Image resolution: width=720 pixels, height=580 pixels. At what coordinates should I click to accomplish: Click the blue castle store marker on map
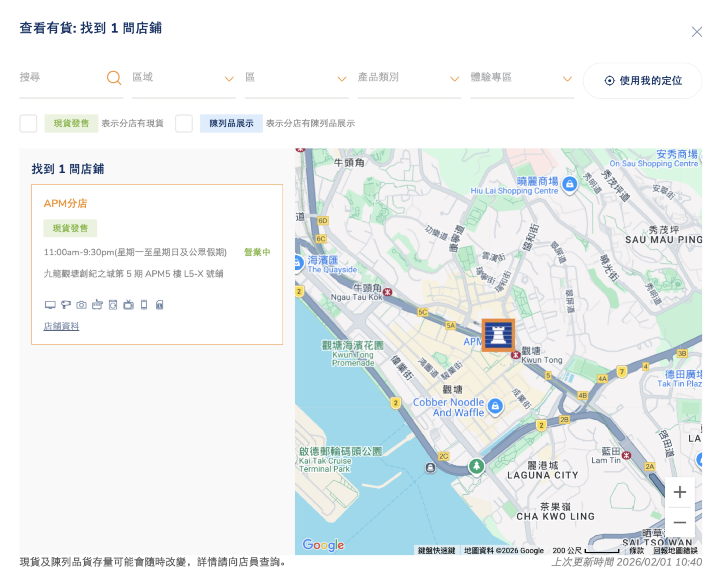(x=498, y=335)
